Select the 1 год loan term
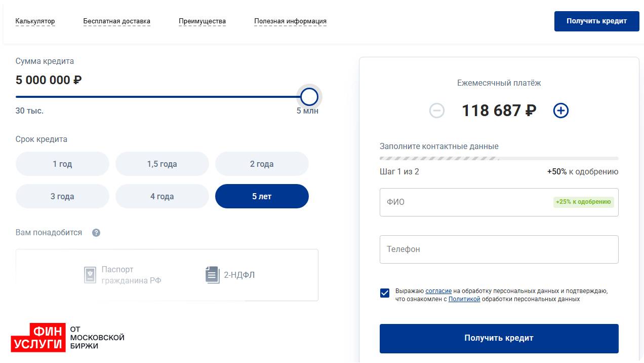 click(62, 164)
